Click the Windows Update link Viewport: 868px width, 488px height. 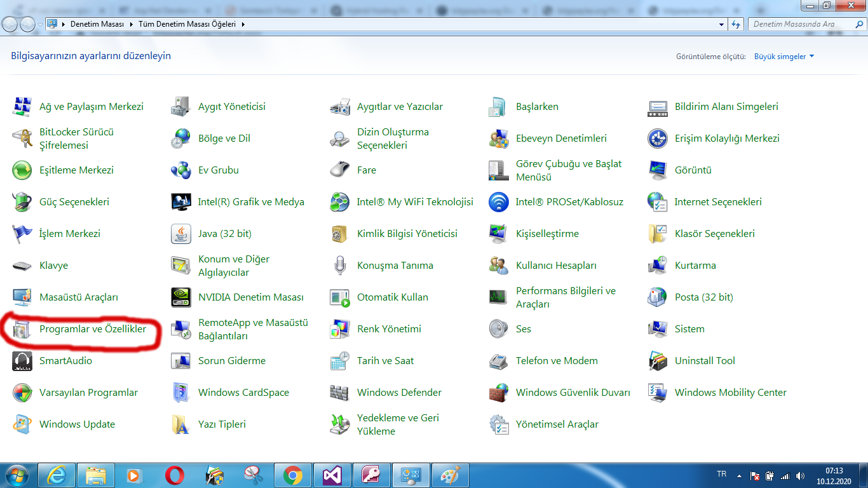(x=77, y=424)
